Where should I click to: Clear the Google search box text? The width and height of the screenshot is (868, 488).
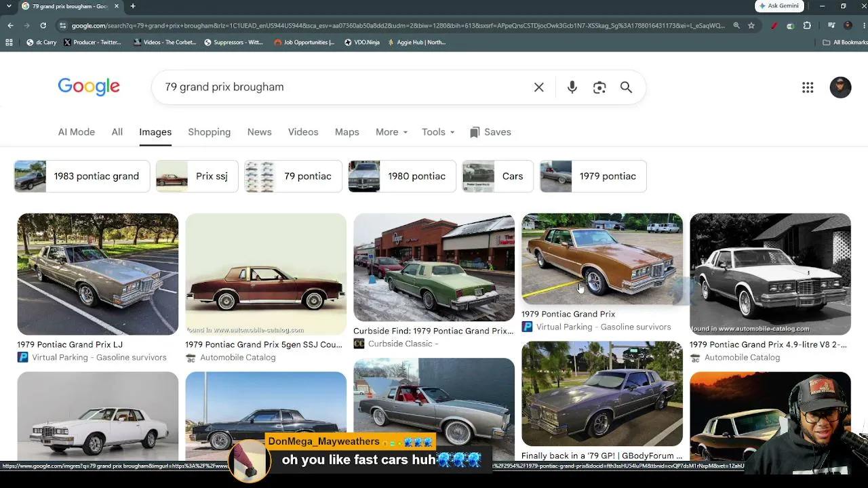pyautogui.click(x=539, y=87)
